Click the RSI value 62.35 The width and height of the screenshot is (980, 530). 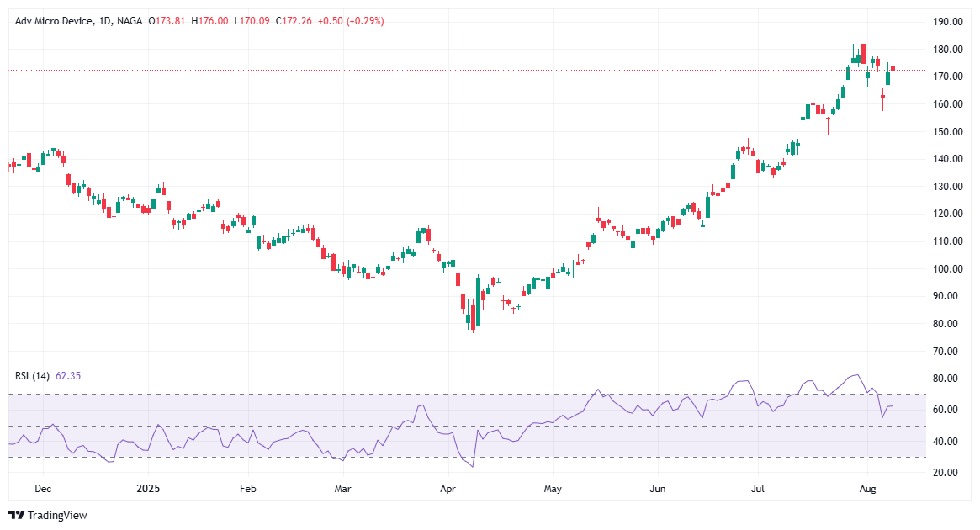pos(67,376)
